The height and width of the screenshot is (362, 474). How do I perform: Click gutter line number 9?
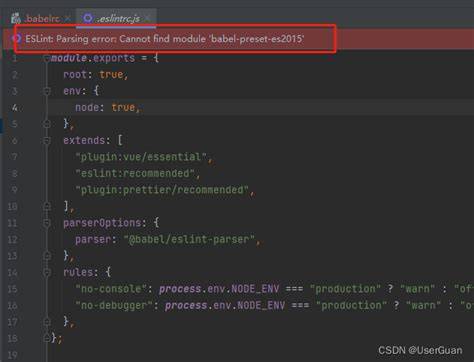pos(14,190)
